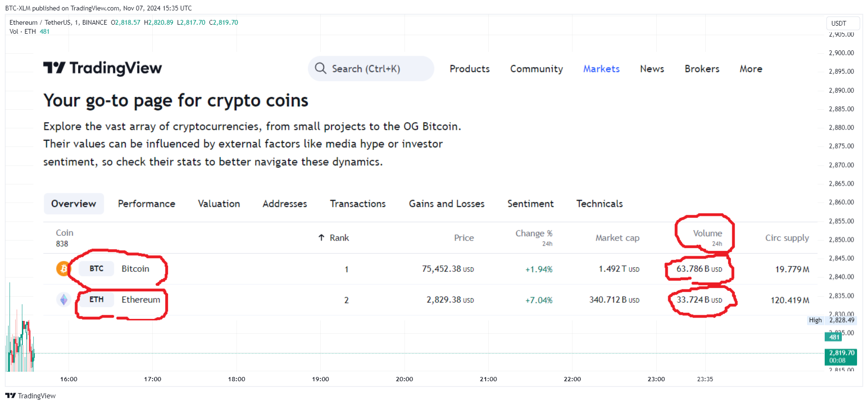Open the Bitcoin coin link
The height and width of the screenshot is (405, 868).
tap(136, 269)
